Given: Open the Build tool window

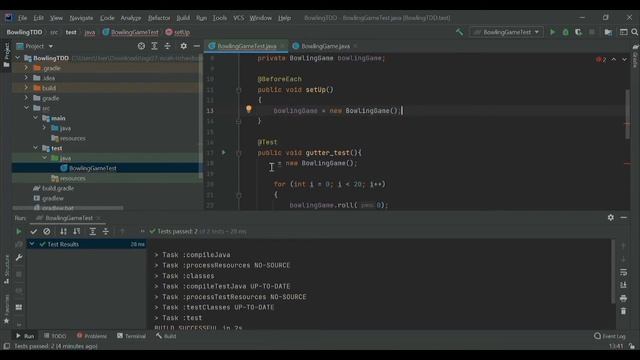Looking at the screenshot, I should 166,336.
